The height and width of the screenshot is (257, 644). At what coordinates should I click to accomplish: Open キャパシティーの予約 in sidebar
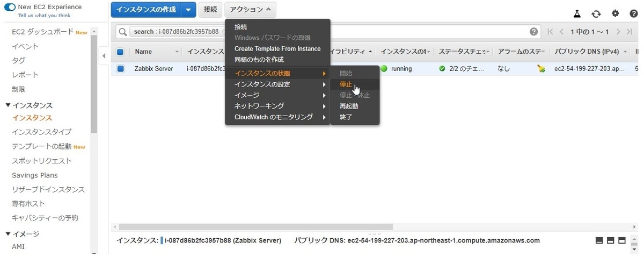click(45, 218)
